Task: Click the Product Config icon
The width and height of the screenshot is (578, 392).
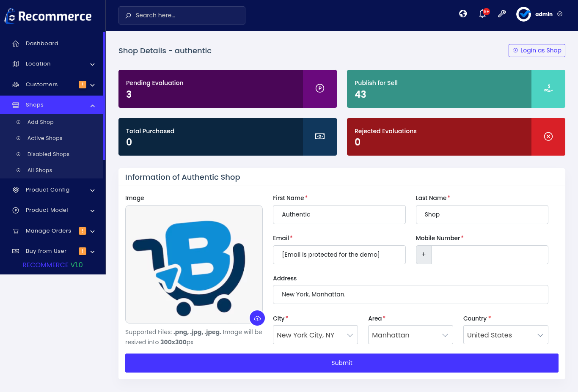Action: pyautogui.click(x=16, y=190)
